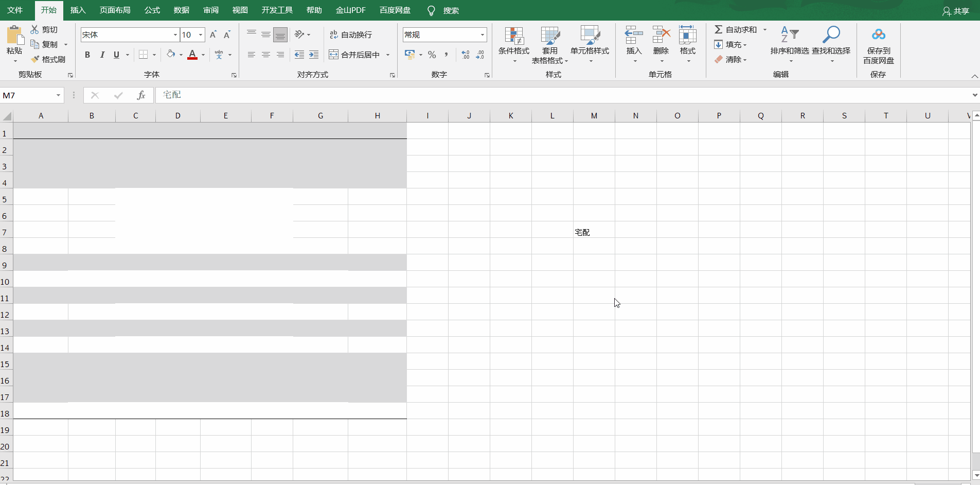Viewport: 980px width, 485px height.
Task: Toggle center text alignment
Action: tap(266, 55)
